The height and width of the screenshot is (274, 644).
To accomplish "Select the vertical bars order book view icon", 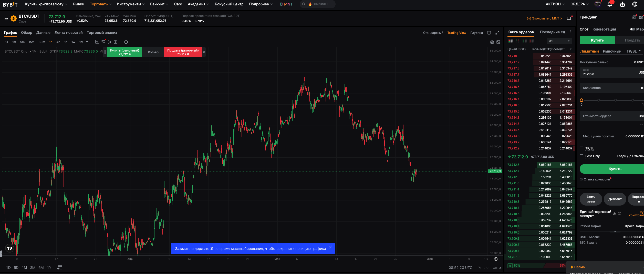I will point(517,41).
